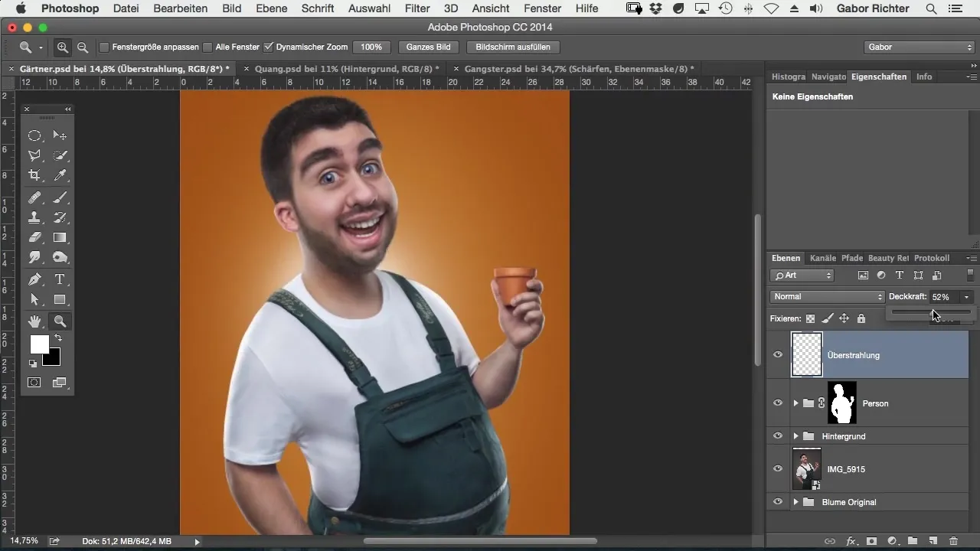Open zoom tool preset picker arrow
Image resolution: width=980 pixels, height=551 pixels.
click(x=41, y=47)
